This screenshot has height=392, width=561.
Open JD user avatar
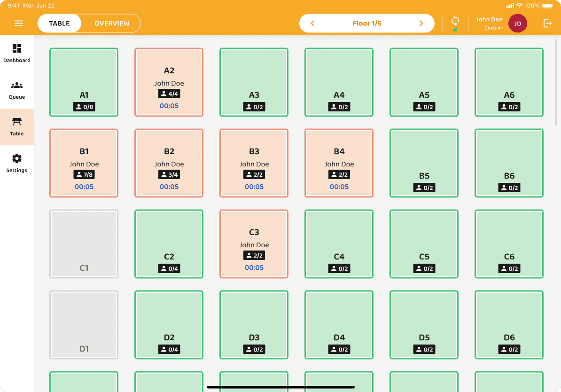(x=517, y=24)
